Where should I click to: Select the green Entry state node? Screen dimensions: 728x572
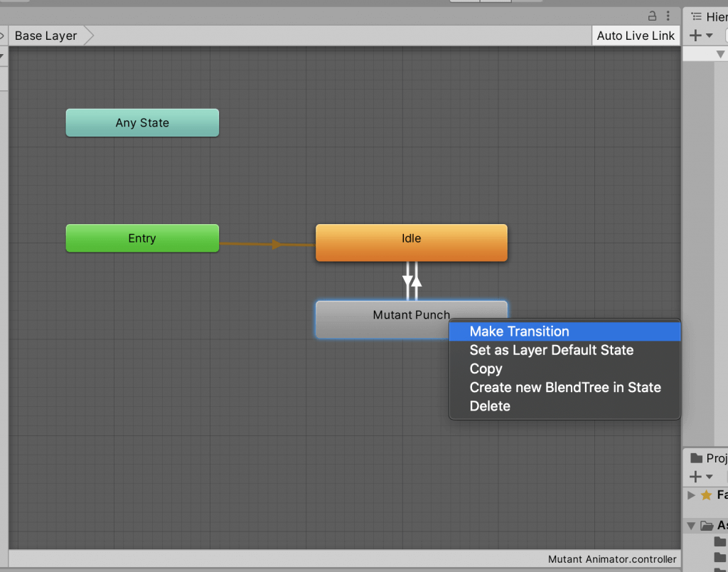point(142,238)
